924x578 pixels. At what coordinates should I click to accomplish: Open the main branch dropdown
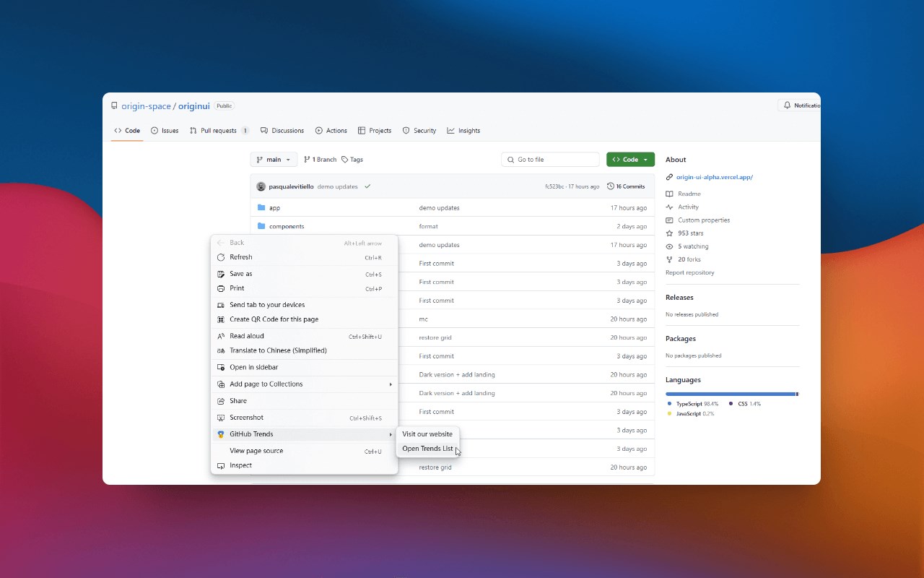point(274,160)
